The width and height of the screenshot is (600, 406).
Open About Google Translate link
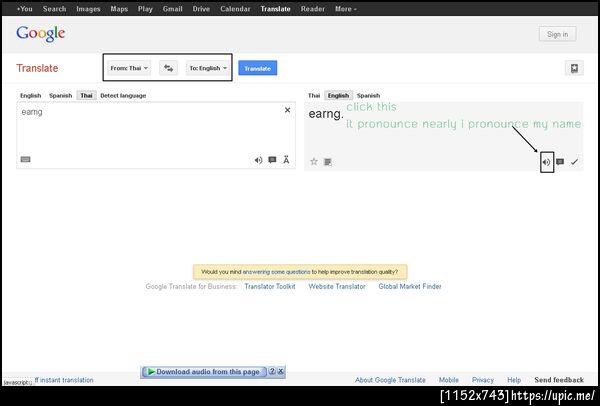(x=390, y=380)
